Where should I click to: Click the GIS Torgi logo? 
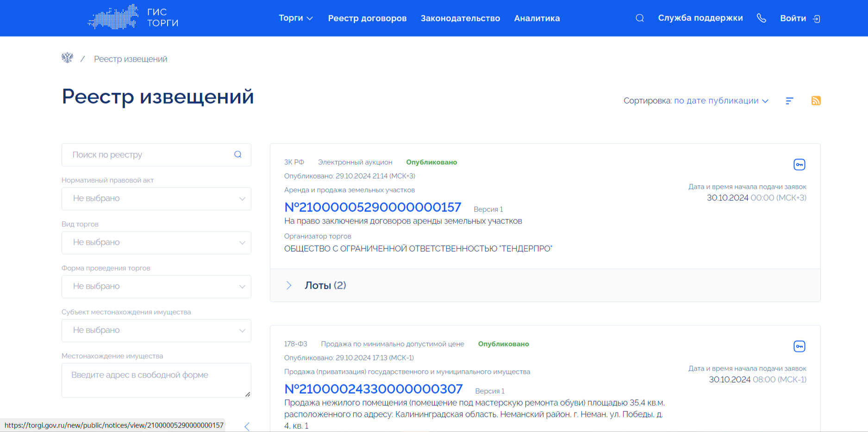tap(133, 18)
